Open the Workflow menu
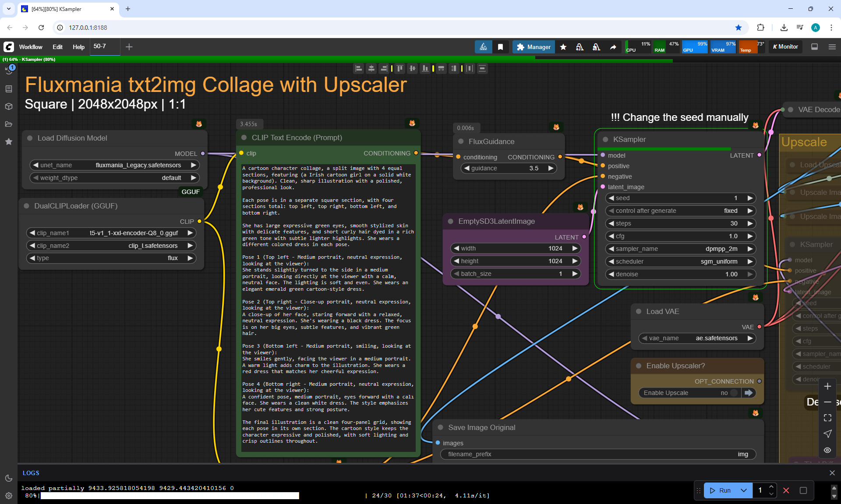This screenshot has width=841, height=504. (31, 47)
